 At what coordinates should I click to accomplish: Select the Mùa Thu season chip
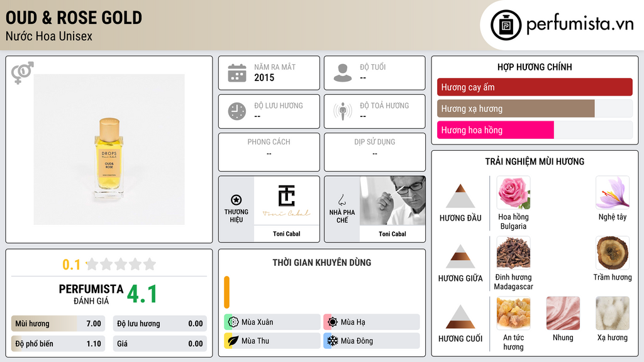point(272,341)
